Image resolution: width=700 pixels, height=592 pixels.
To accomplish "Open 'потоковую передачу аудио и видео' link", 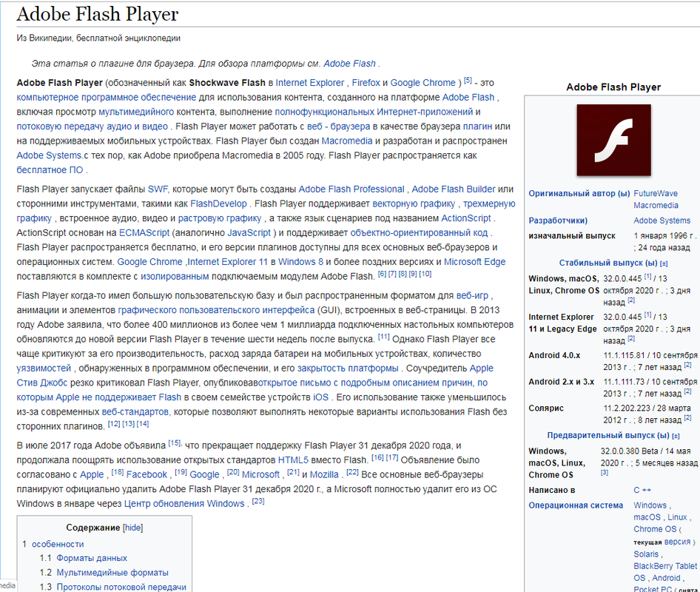I will (x=92, y=127).
